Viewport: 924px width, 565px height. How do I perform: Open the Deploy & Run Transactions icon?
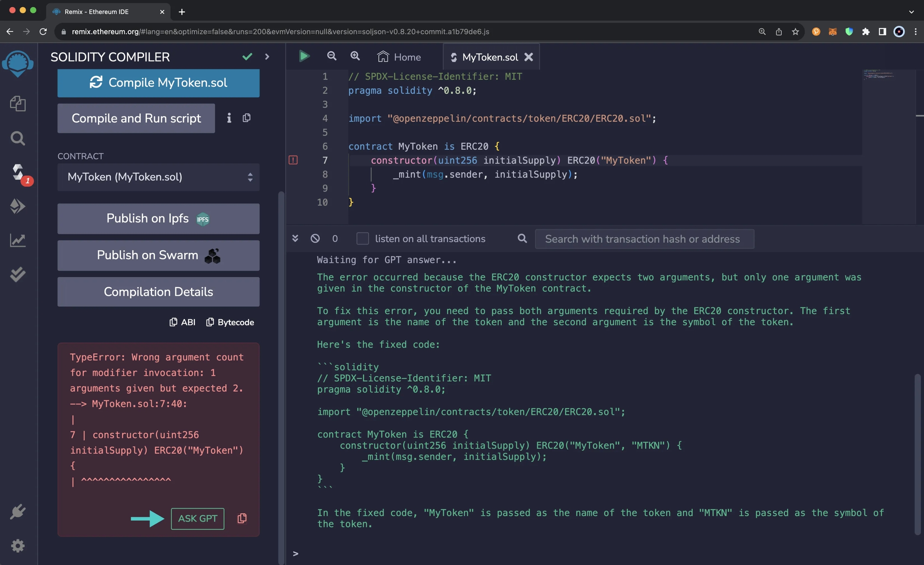point(18,207)
